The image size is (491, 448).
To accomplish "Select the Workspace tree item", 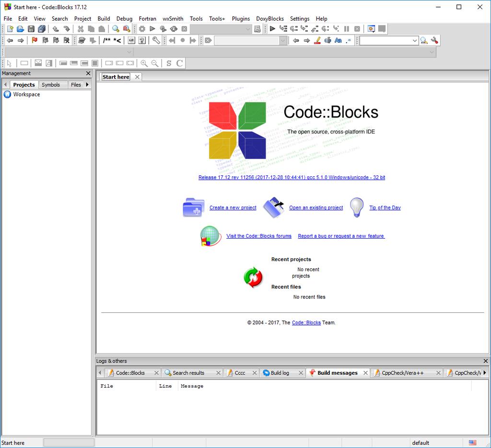I will click(x=26, y=94).
